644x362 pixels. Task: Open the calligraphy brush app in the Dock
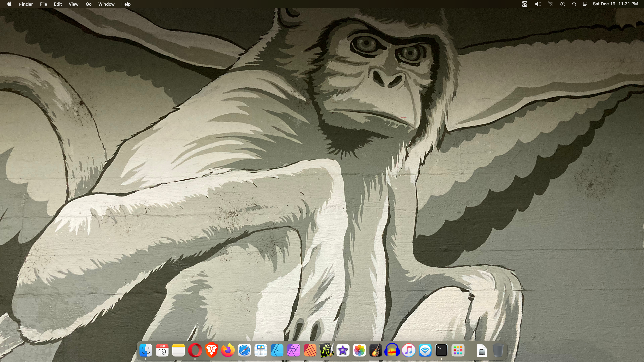(326, 351)
